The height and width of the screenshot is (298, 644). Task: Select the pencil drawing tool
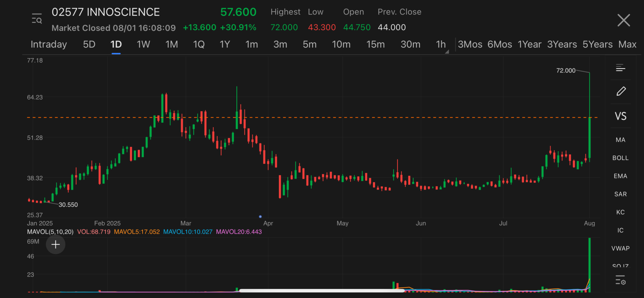click(621, 92)
